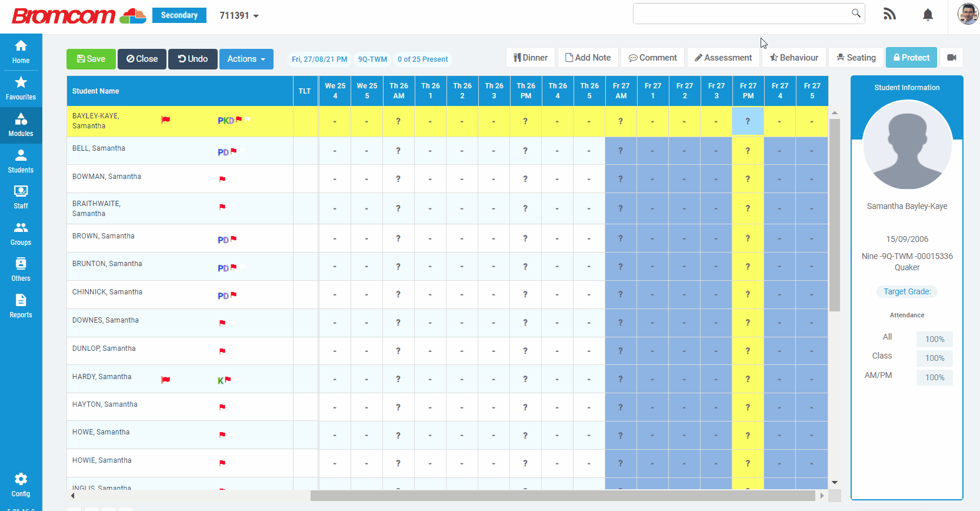This screenshot has width=980, height=511.
Task: Expand the Actions dropdown
Action: coord(246,59)
